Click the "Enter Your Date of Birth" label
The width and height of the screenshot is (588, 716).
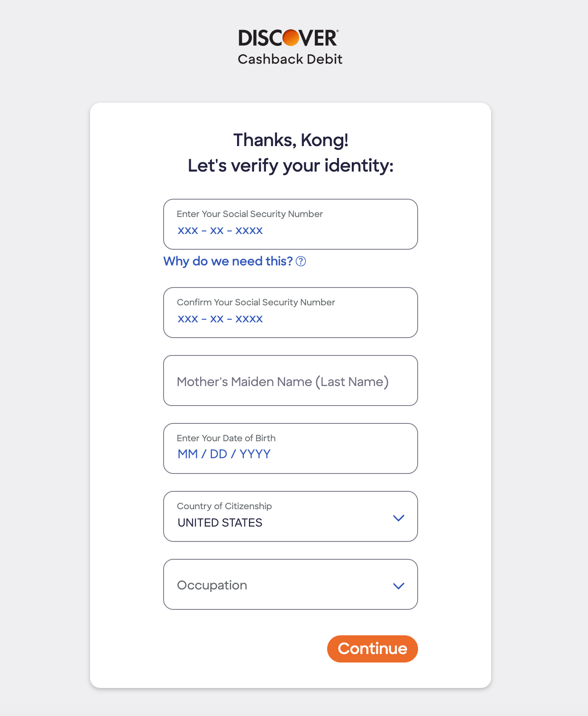(x=226, y=438)
